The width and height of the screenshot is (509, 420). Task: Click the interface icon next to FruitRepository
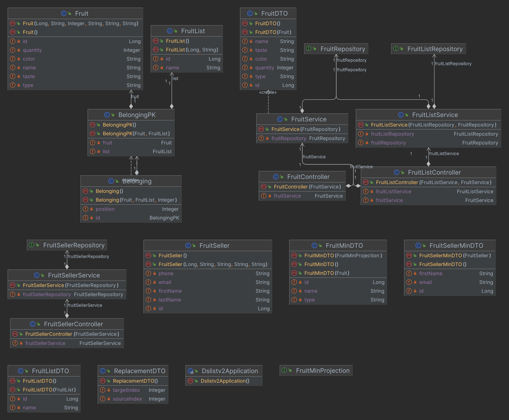click(x=308, y=49)
